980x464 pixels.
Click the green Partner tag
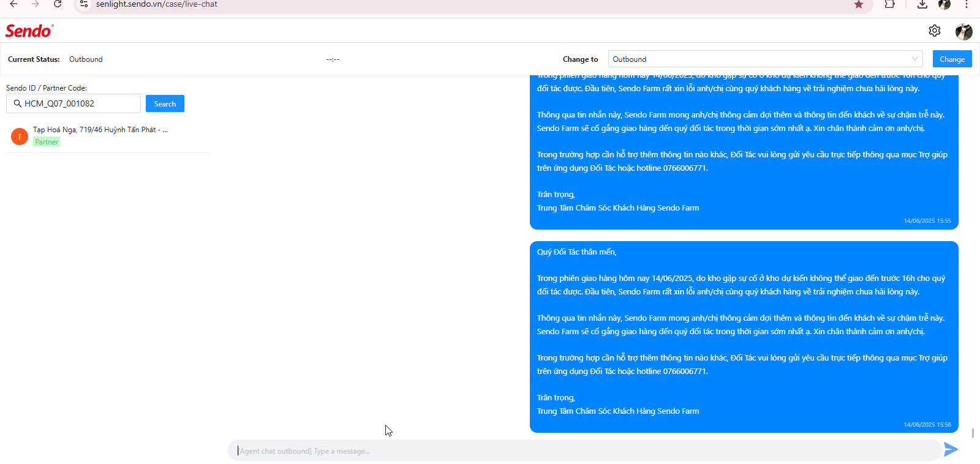[47, 142]
